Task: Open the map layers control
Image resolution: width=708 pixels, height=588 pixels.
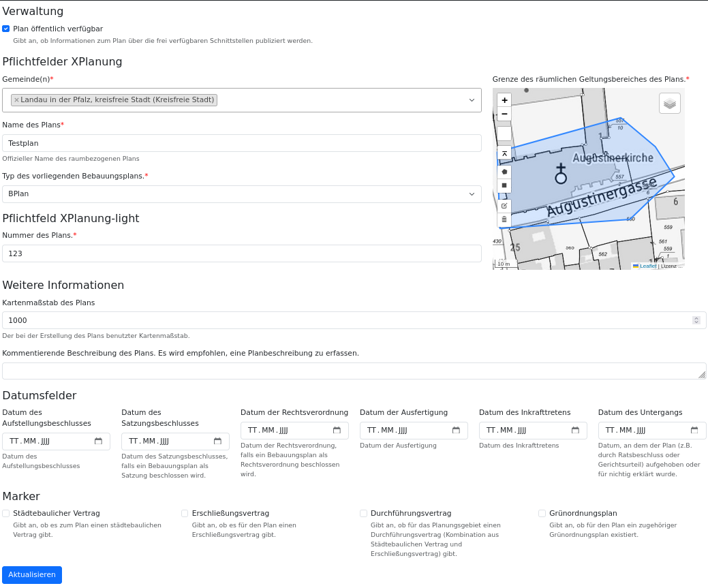Action: coord(670,104)
